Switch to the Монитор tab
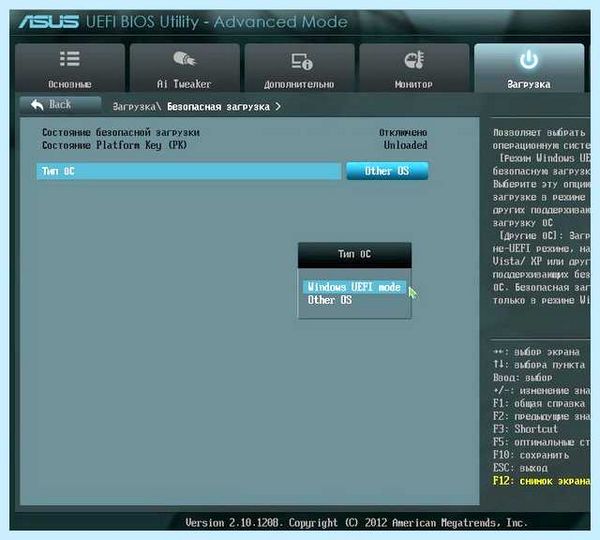 click(414, 68)
